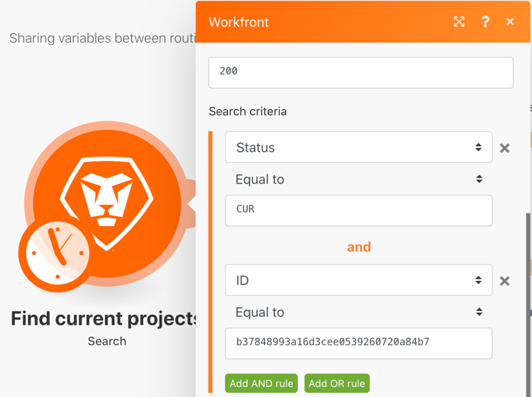Click the CUR status value field
Image resolution: width=532 pixels, height=397 pixels.
point(359,211)
